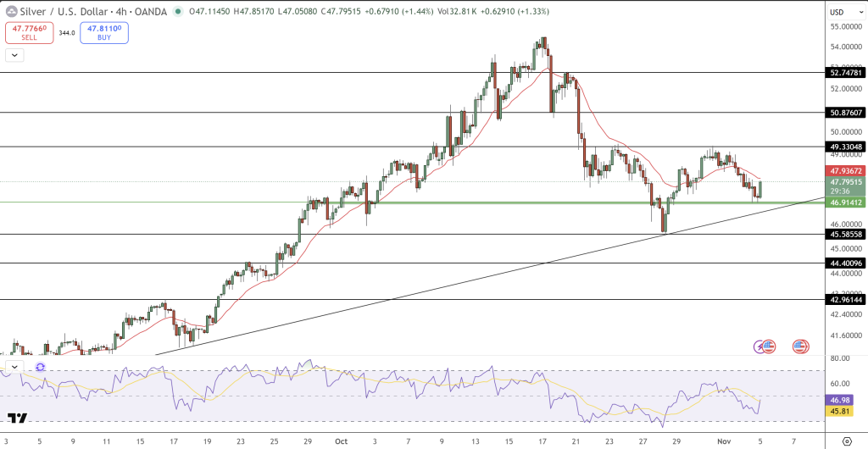Select the 42.96144 horizontal line label
This screenshot has width=868, height=449.
tap(843, 299)
